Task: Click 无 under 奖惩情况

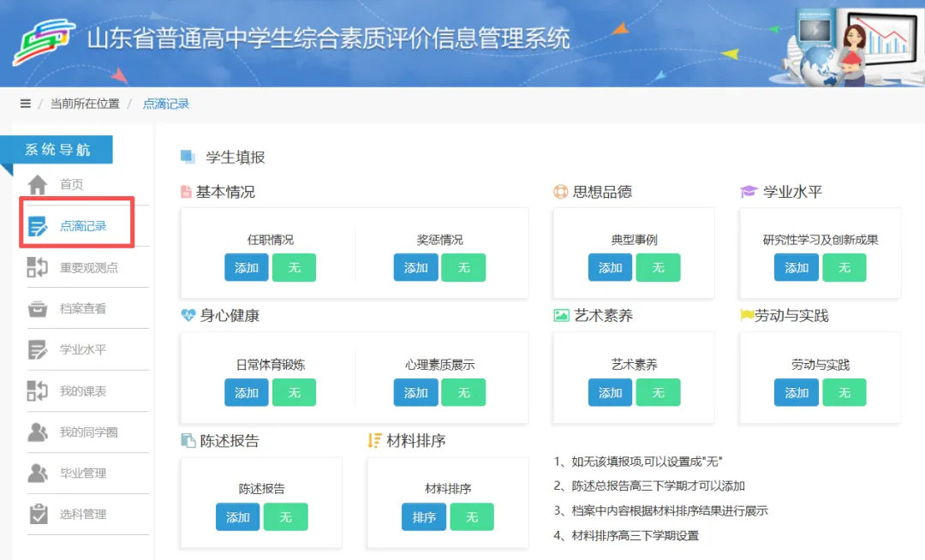Action: 463,268
